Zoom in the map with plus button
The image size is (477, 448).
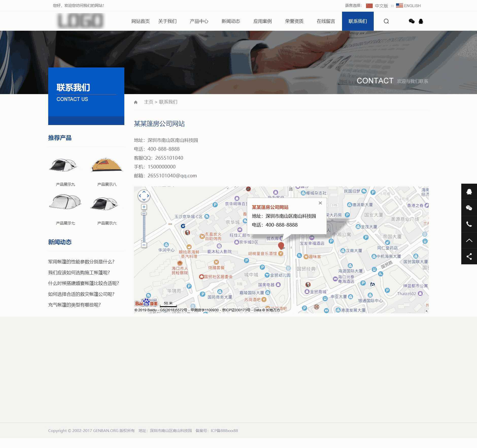coord(144,207)
